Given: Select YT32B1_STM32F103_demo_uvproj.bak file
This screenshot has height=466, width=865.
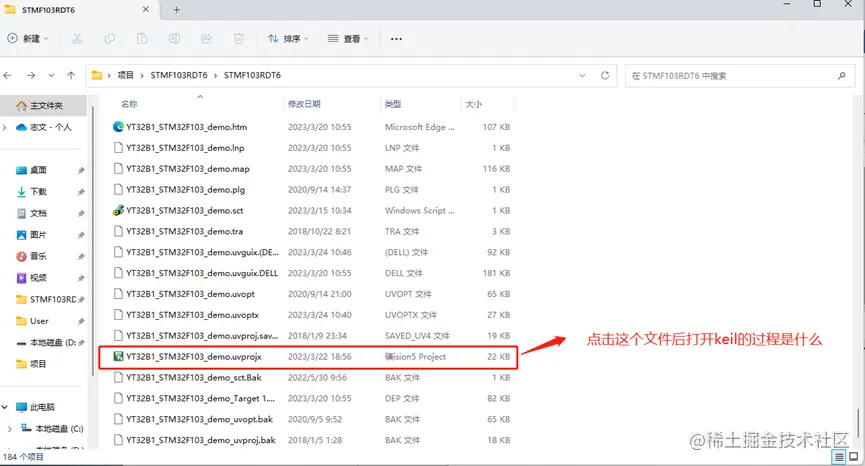Looking at the screenshot, I should (x=312, y=440).
